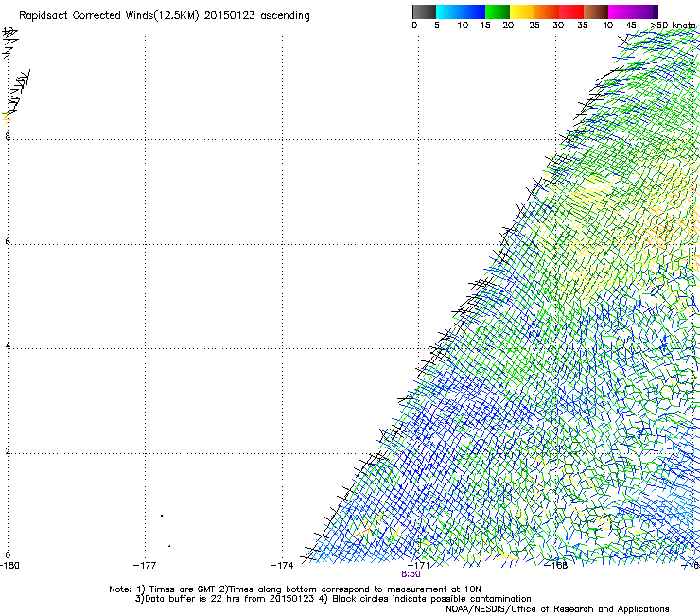Viewport: 700px width, 615px height.
Task: Click the purple '8:50' time label
Action: pos(411,574)
